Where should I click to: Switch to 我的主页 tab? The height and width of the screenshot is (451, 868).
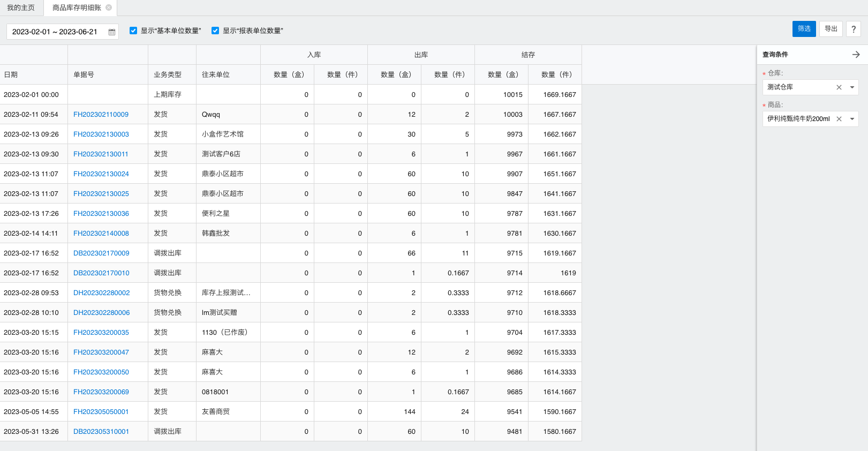[x=21, y=7]
